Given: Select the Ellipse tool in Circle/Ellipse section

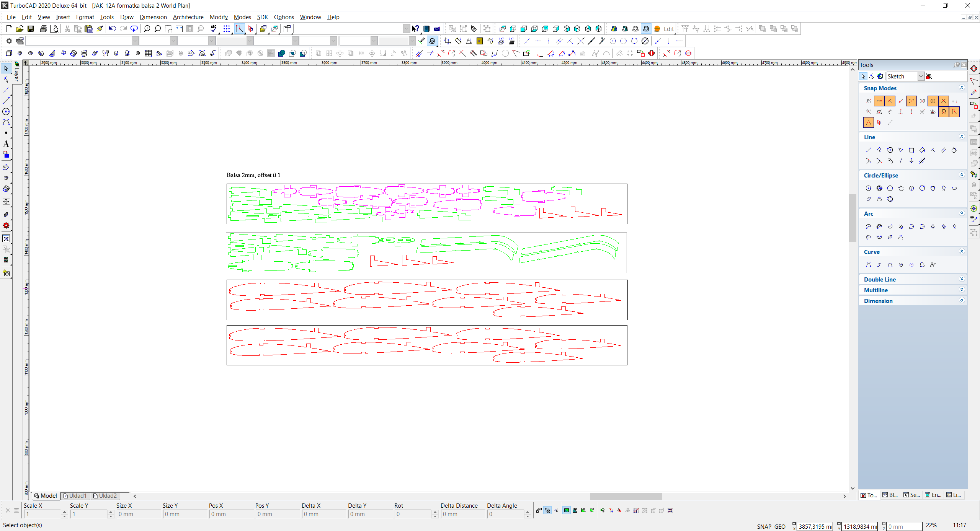Looking at the screenshot, I should point(954,188).
